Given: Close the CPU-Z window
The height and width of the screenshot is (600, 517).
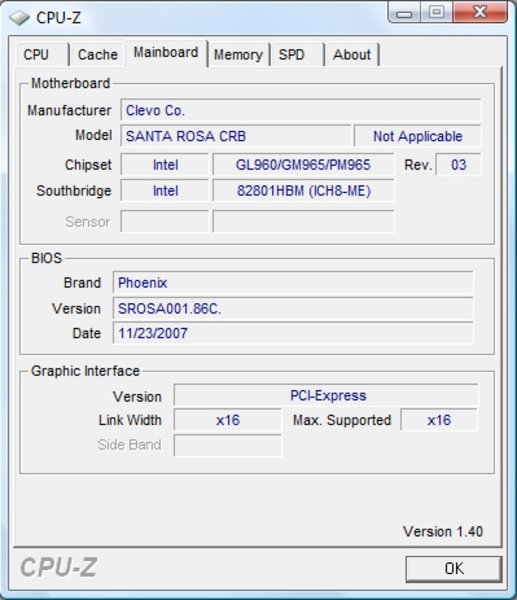Looking at the screenshot, I should (x=480, y=13).
